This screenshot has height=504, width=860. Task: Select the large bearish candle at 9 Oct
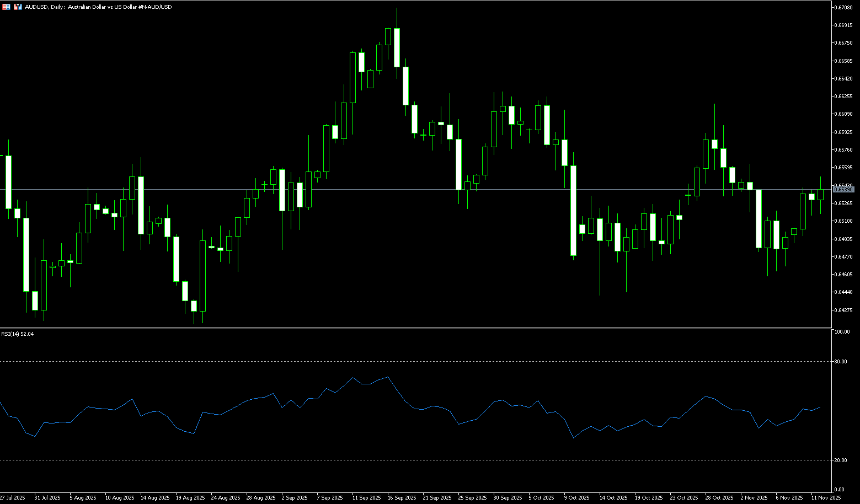[574, 211]
